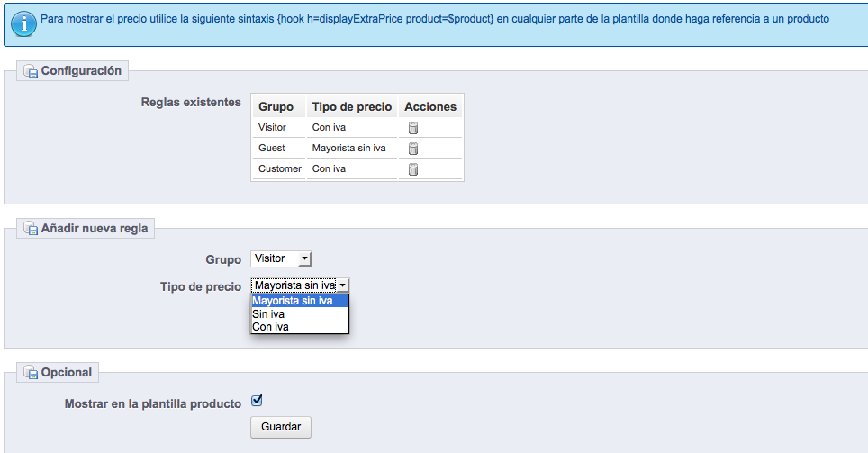The width and height of the screenshot is (868, 453).
Task: Click the Configuración section icon
Action: click(31, 71)
